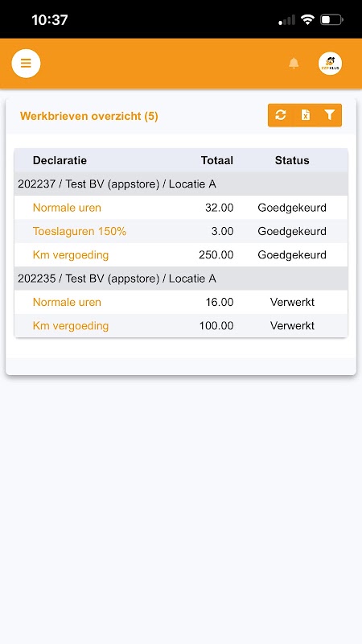Open Km vergoeding of 100.00
362x644 pixels.
71,326
